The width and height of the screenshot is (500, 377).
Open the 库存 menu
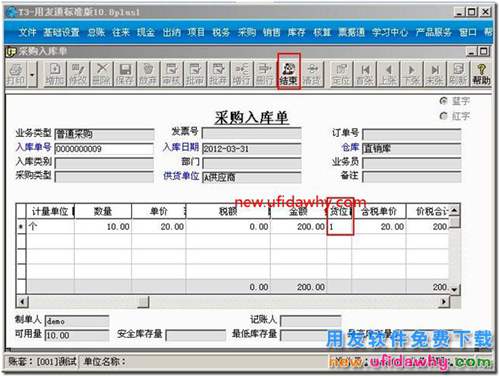click(297, 32)
